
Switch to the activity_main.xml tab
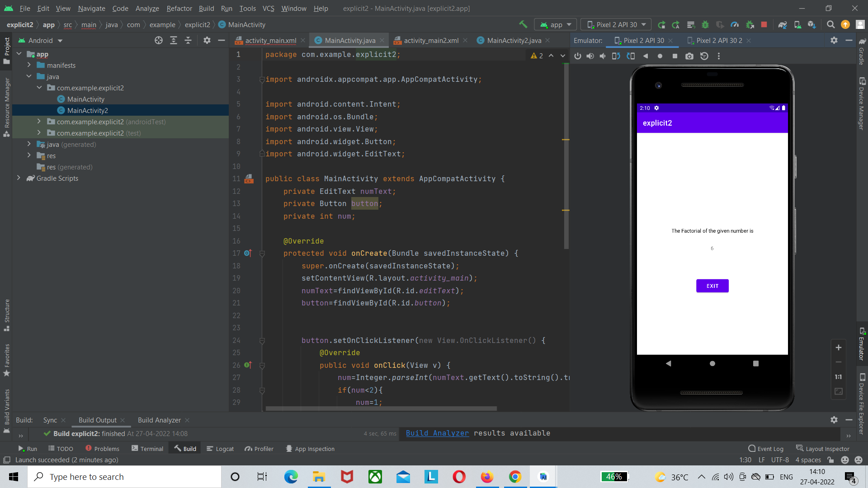click(x=270, y=40)
